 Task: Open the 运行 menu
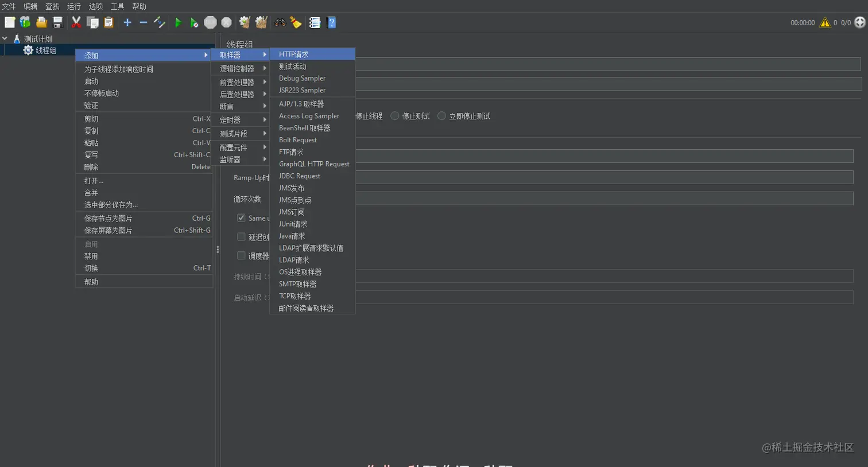74,6
